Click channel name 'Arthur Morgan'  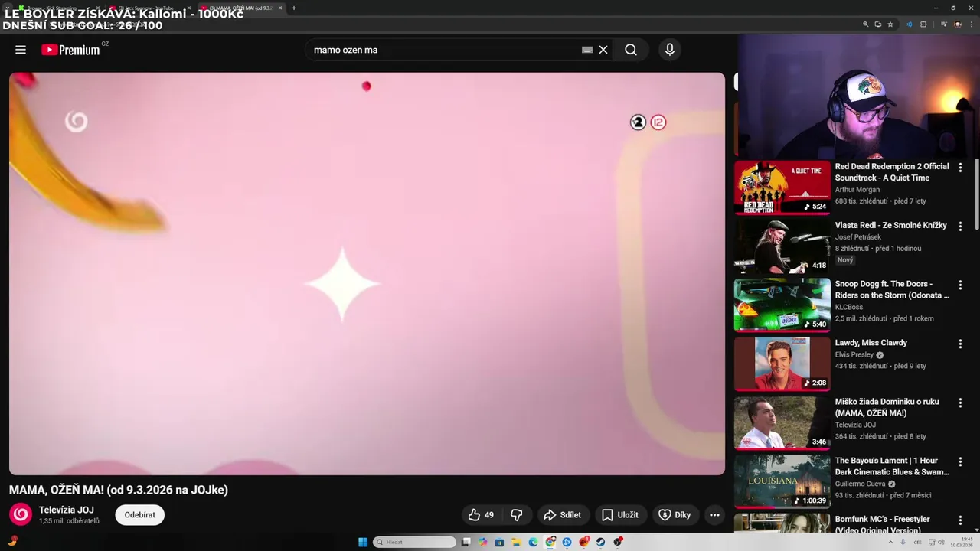click(857, 190)
